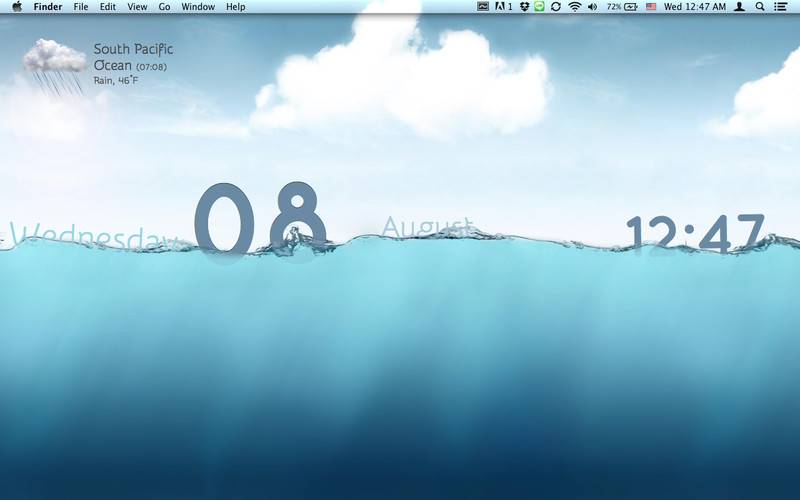Image resolution: width=800 pixels, height=500 pixels.
Task: Open the Finder menu
Action: (48, 7)
